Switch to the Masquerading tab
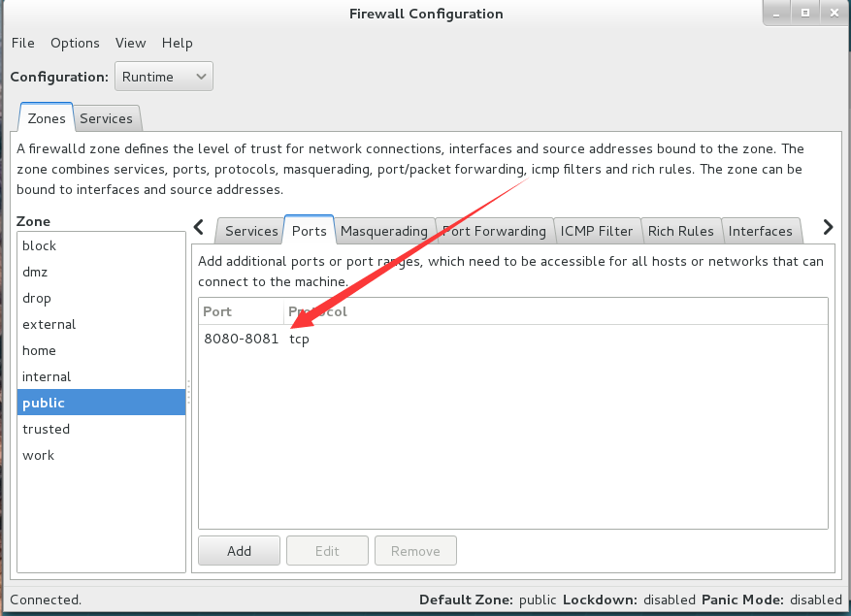This screenshot has height=616, width=851. [384, 231]
